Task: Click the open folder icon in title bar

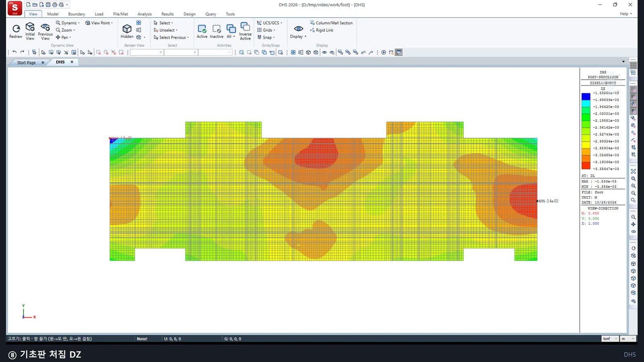Action: (35, 5)
